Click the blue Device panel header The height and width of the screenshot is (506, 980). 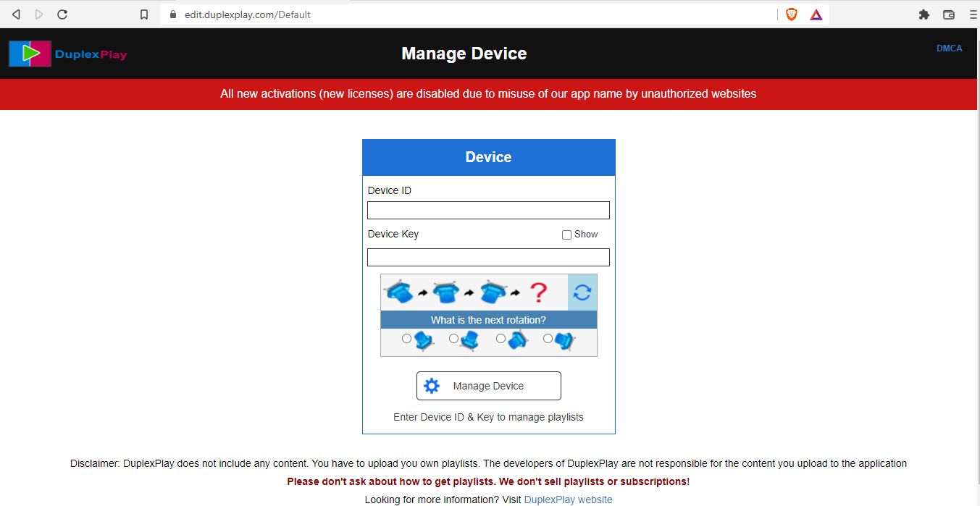pos(488,157)
